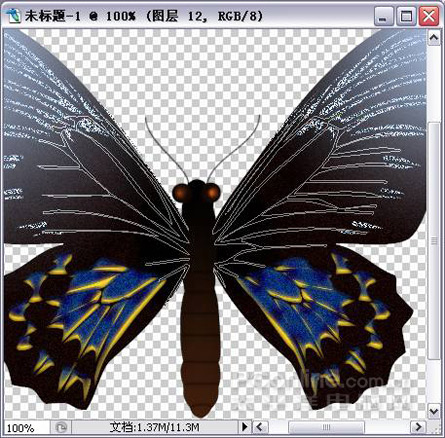Click the 100% zoom percentage field

[25, 427]
